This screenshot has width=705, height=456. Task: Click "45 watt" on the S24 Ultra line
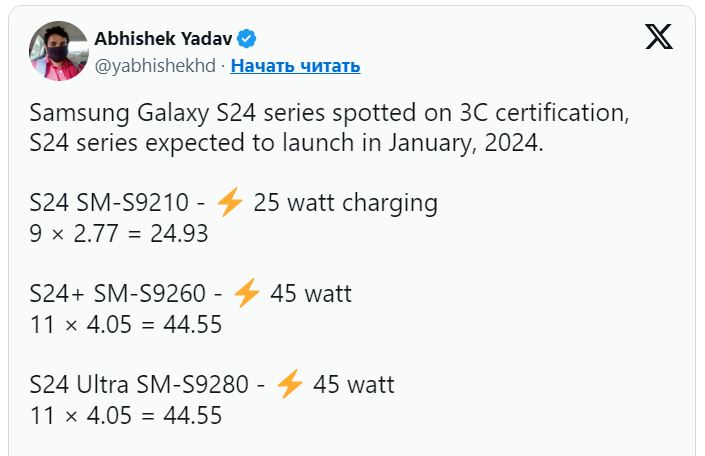pos(354,385)
